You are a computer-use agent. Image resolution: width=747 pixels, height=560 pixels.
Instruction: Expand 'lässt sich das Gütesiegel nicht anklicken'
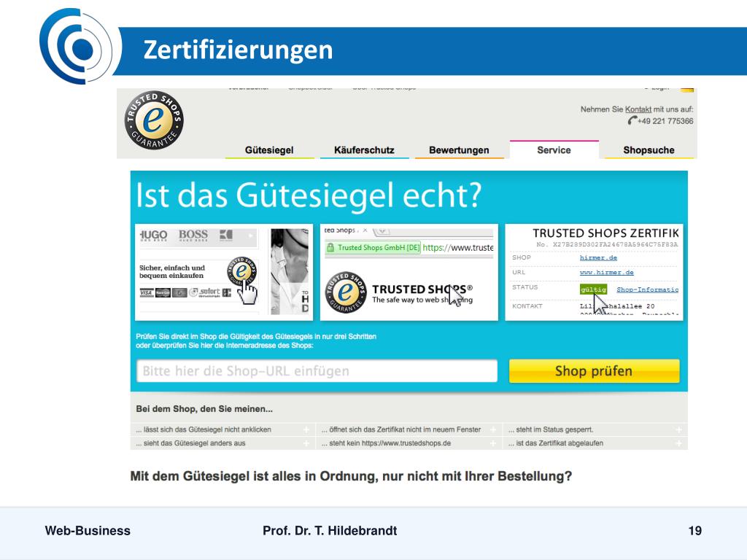click(221, 429)
